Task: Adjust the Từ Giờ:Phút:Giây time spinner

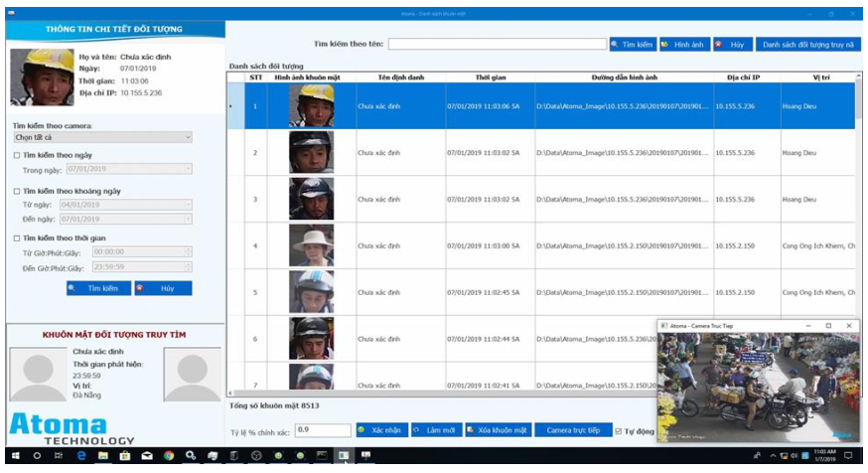Action: [188, 252]
